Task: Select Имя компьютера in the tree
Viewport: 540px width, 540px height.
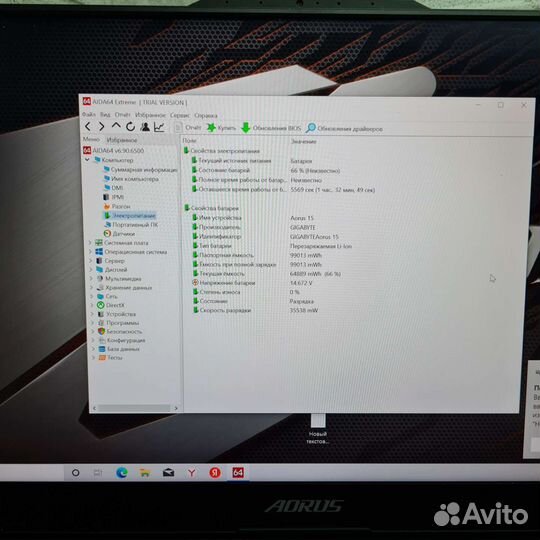Action: pos(131,179)
